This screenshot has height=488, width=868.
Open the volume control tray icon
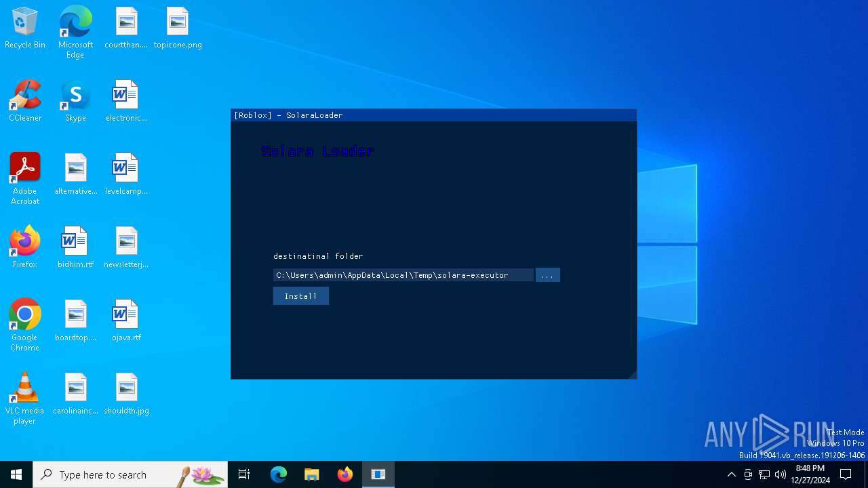pos(781,474)
